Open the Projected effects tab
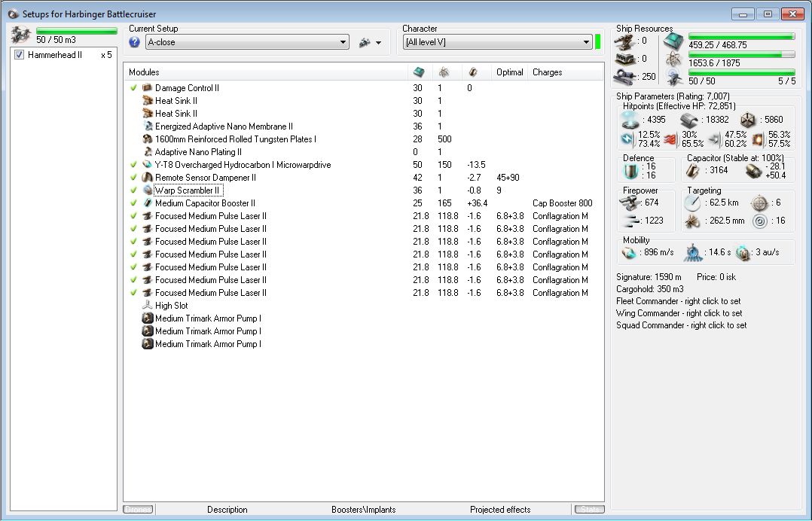Image resolution: width=812 pixels, height=521 pixels. pos(500,510)
